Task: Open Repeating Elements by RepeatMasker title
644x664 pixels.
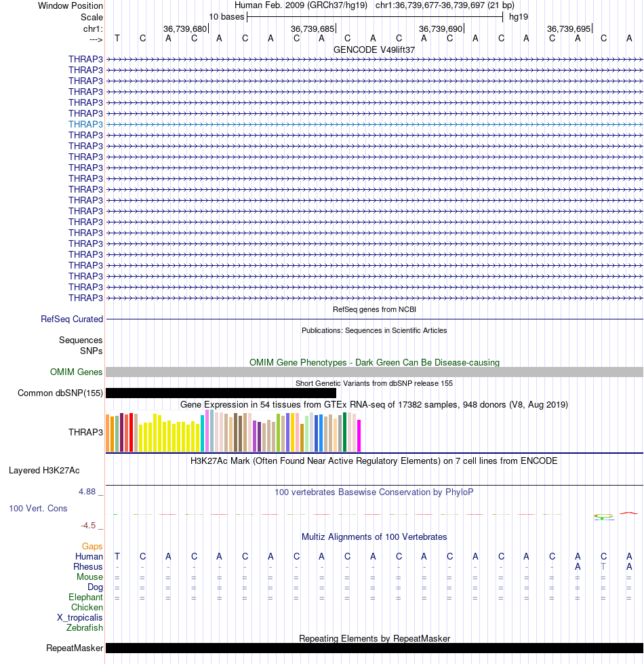Action: [374, 639]
